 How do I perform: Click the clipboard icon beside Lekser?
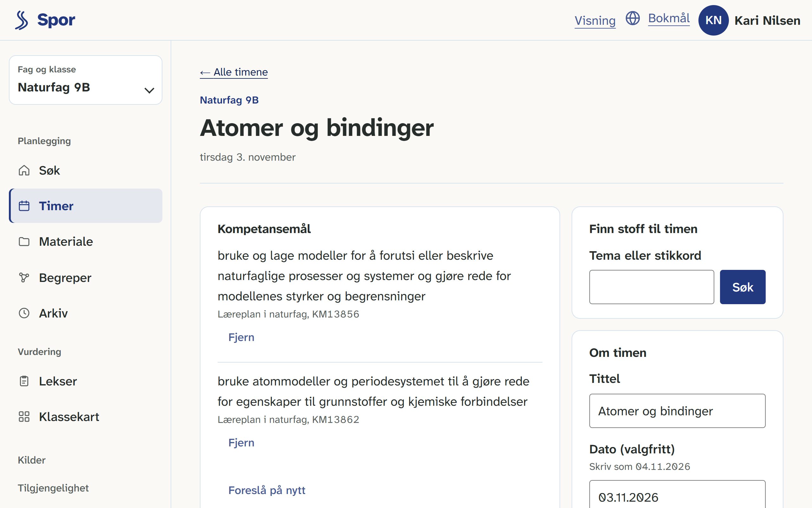24,381
